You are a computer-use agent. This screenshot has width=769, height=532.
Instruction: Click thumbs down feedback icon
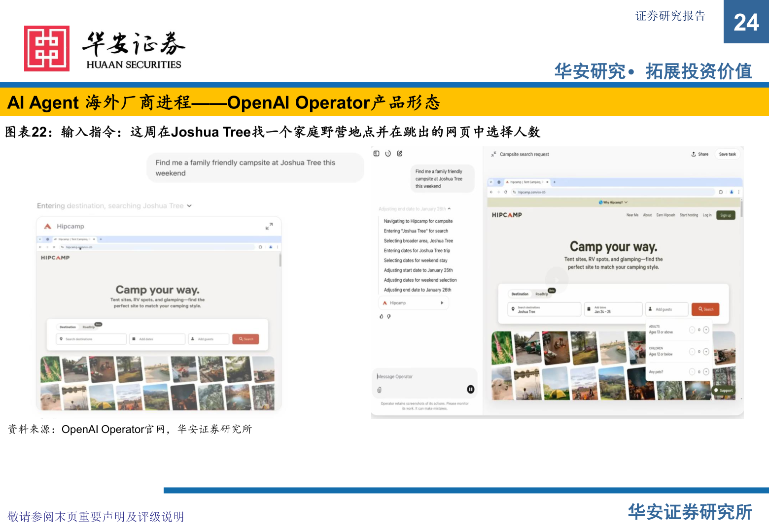point(389,316)
